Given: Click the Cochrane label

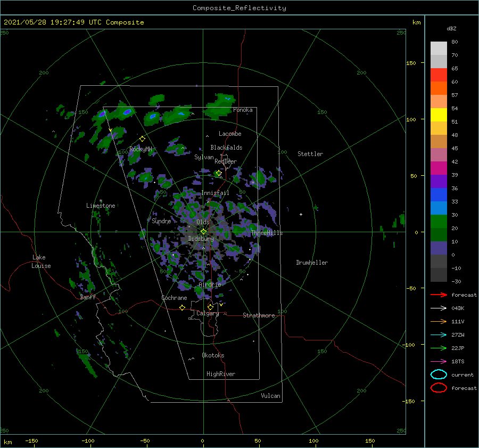Looking at the screenshot, I should click(174, 298).
